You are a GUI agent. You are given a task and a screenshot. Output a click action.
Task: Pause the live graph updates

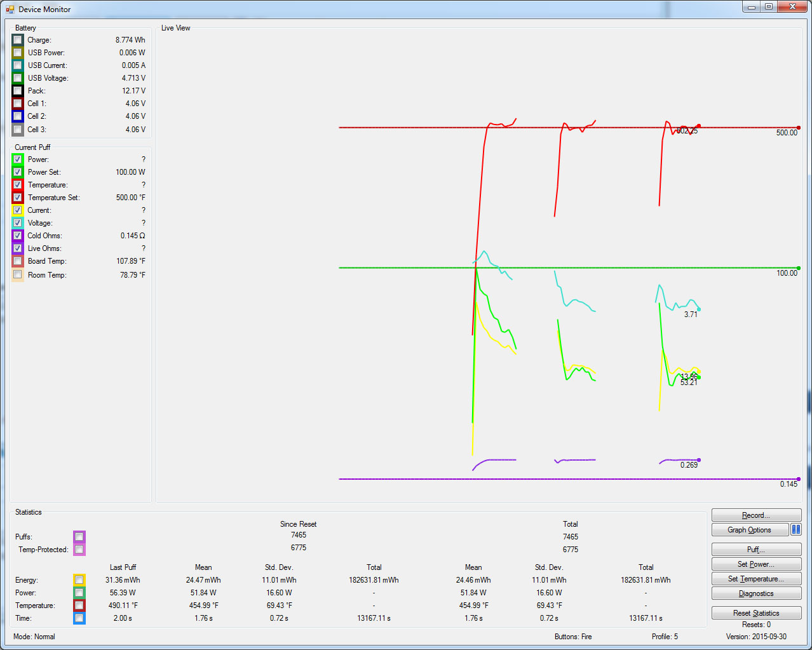point(795,529)
